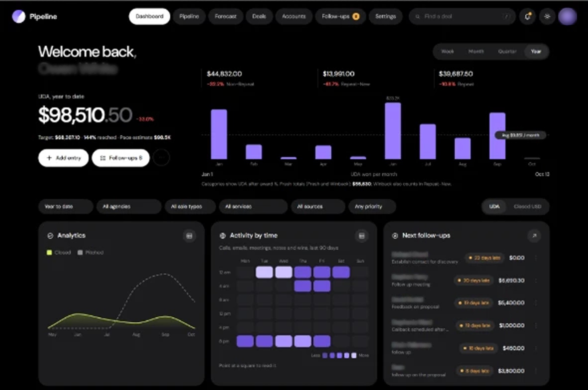Image resolution: width=588 pixels, height=390 pixels.
Task: Open the menu for the $6,400.00 follow-up
Action: (536, 303)
